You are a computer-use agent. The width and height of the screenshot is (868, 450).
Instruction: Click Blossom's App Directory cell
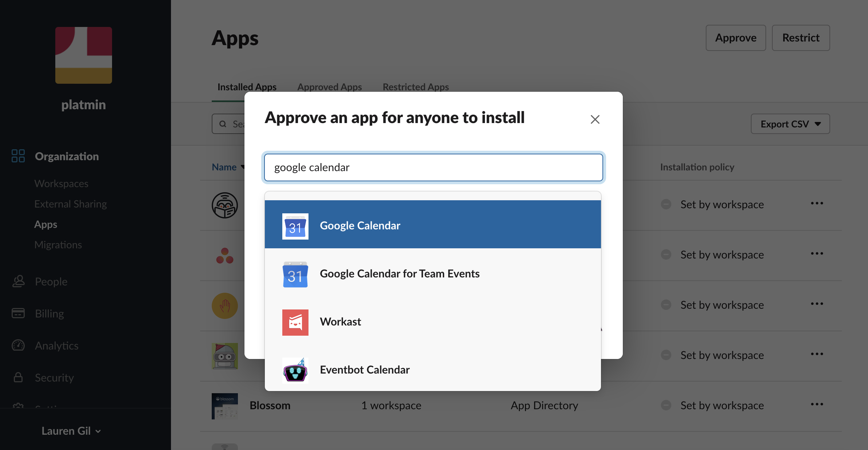pyautogui.click(x=544, y=406)
